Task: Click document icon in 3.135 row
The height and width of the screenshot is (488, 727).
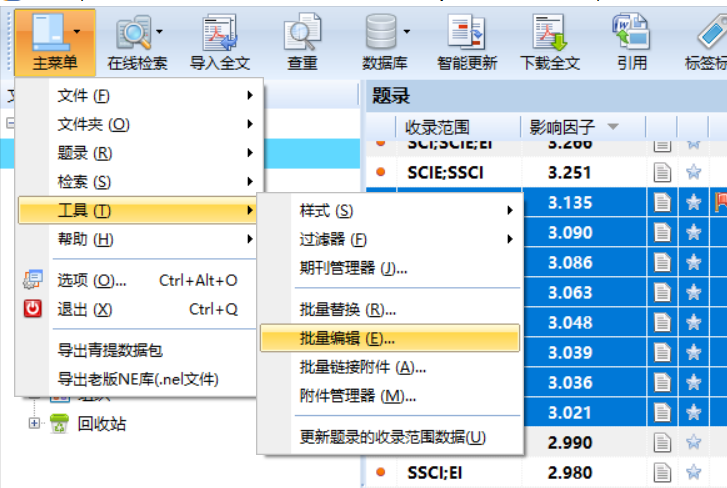Action: click(662, 202)
